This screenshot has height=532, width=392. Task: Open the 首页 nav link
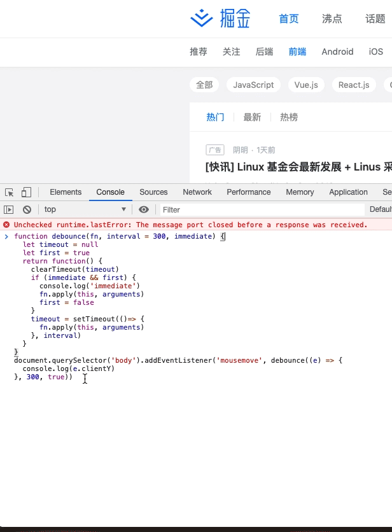click(x=288, y=18)
